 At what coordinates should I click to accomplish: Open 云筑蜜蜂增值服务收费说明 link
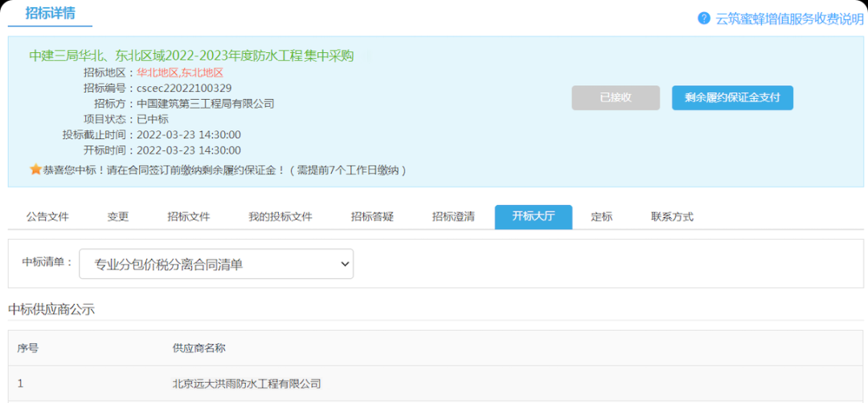point(789,19)
